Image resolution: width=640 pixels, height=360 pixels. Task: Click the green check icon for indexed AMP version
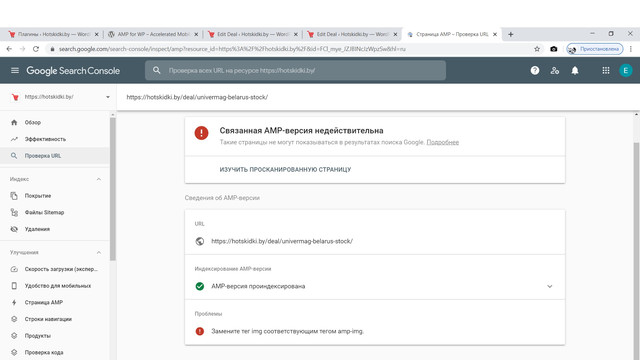pos(200,286)
